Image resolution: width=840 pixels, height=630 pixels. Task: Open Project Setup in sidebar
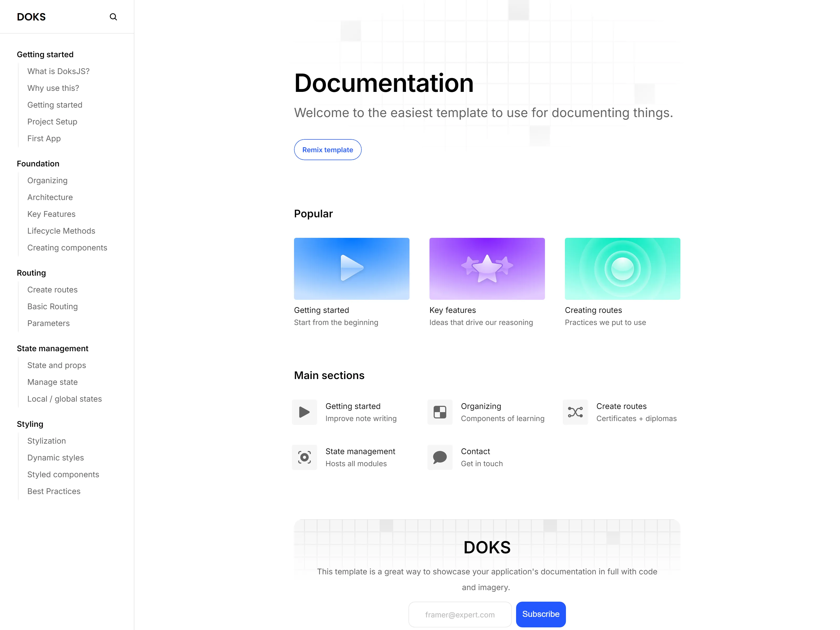click(x=52, y=122)
